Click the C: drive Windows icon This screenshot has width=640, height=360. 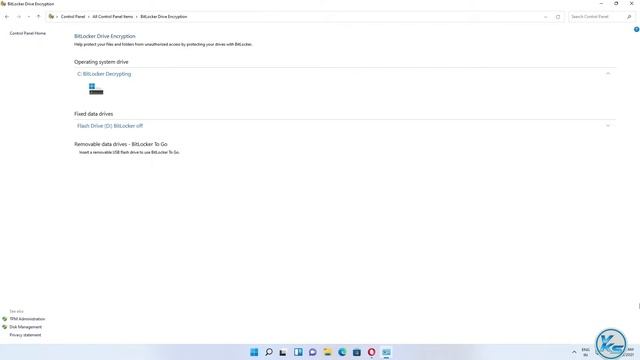coord(96,89)
